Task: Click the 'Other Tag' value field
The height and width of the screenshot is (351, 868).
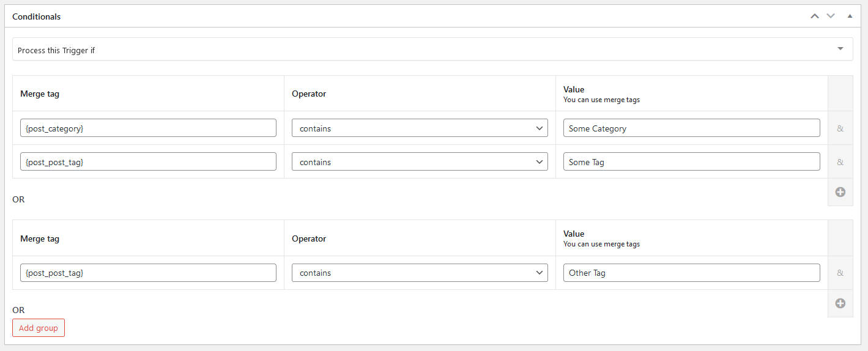Action: 691,273
